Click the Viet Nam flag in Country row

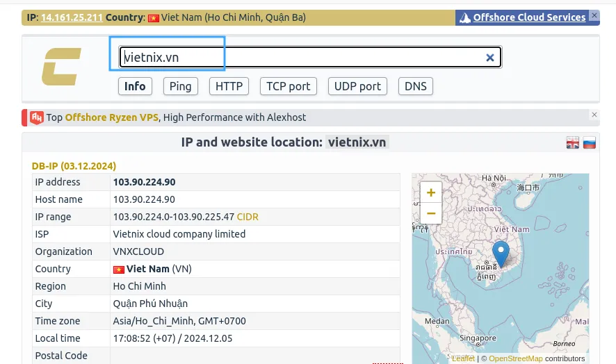click(119, 270)
